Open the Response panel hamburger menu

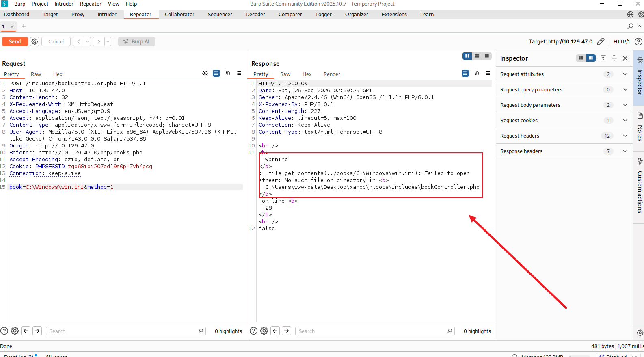(488, 73)
